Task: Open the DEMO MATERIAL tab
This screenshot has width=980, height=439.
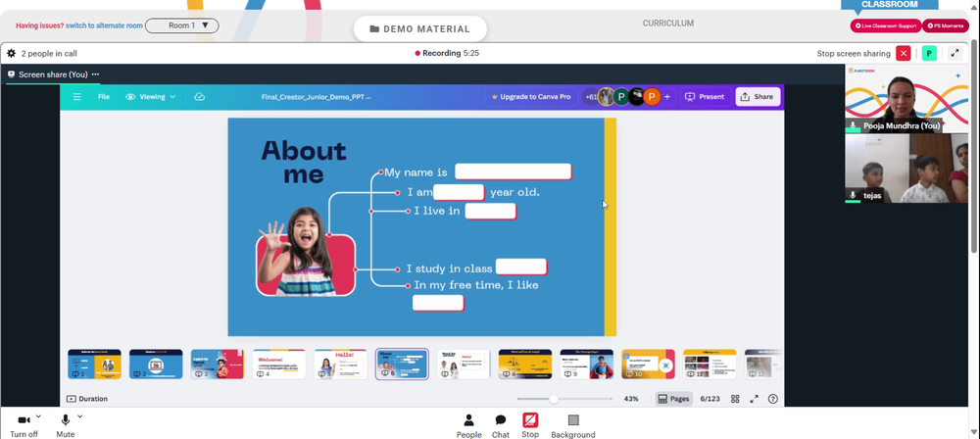Action: (x=420, y=28)
